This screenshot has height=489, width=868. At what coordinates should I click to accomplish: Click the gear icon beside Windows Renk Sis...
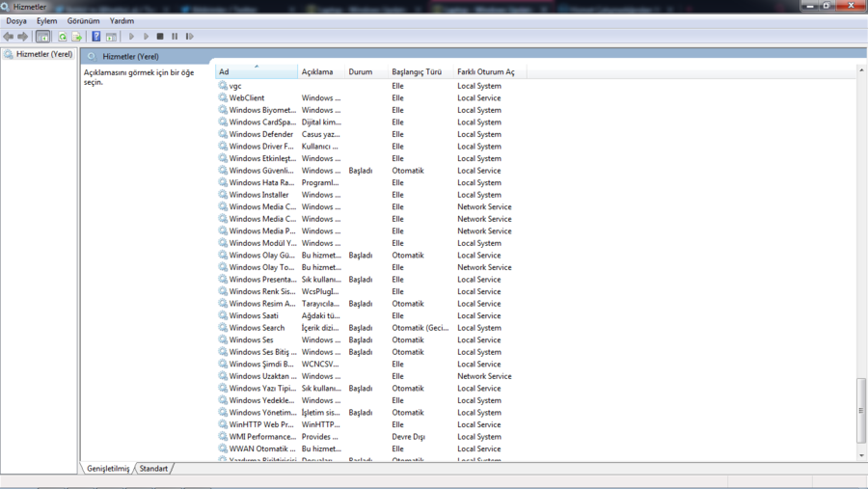pyautogui.click(x=223, y=291)
